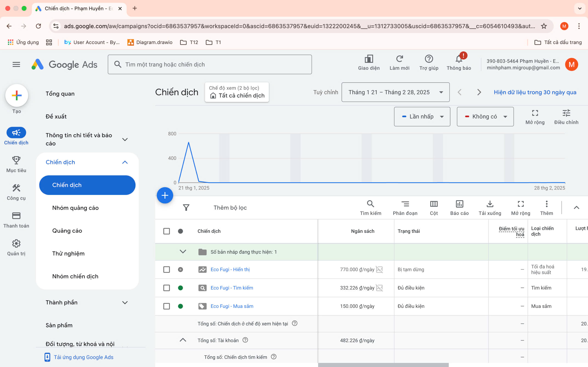This screenshot has height=367, width=588.
Task: Open the date range dropdown
Action: click(395, 92)
